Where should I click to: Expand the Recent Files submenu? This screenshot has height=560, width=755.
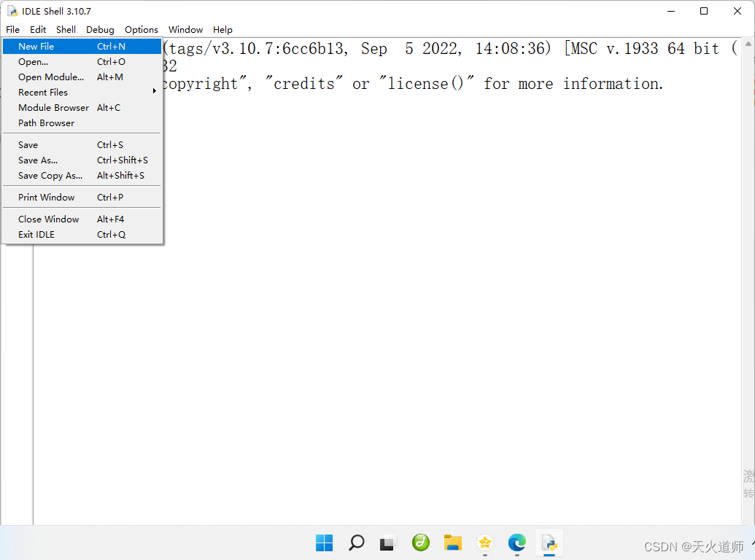(x=82, y=93)
